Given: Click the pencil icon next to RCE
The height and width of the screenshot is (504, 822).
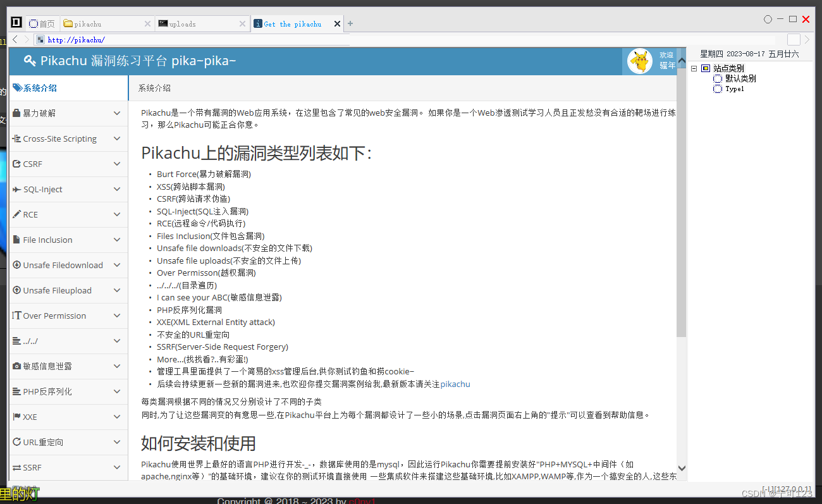Looking at the screenshot, I should 17,214.
